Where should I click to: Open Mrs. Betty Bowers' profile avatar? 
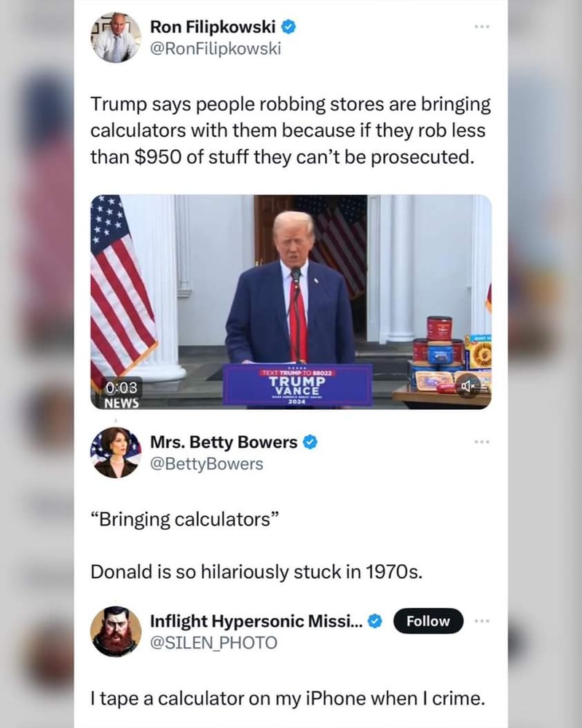(115, 453)
